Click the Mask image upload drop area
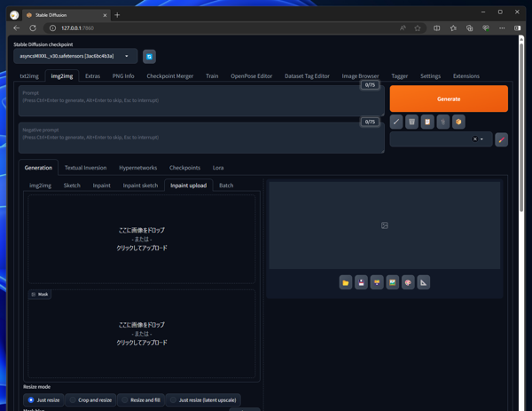This screenshot has width=532, height=411. (x=142, y=334)
